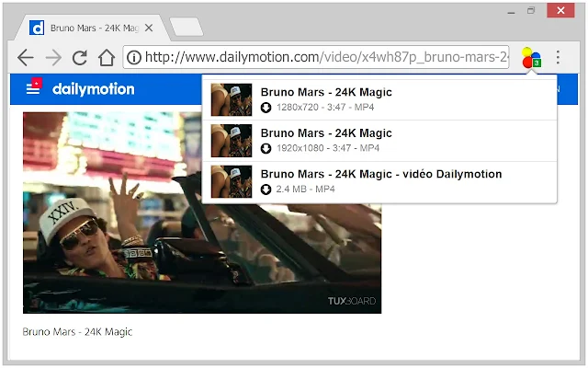Click the Bruno Mars video player
The image size is (588, 368).
tap(202, 213)
